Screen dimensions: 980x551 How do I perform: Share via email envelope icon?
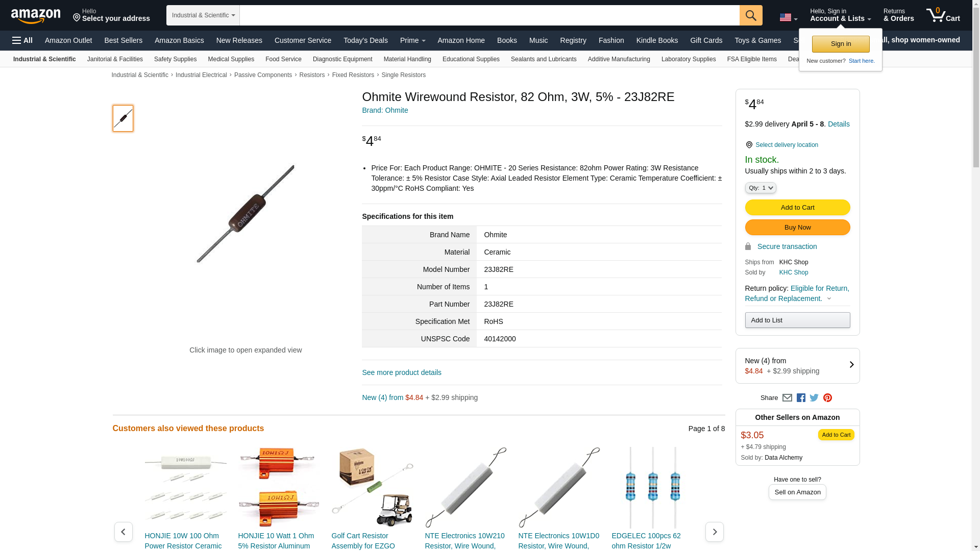point(787,398)
